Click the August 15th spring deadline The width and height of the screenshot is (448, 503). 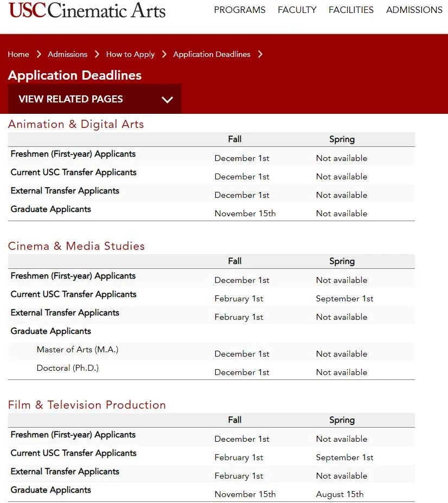[340, 494]
